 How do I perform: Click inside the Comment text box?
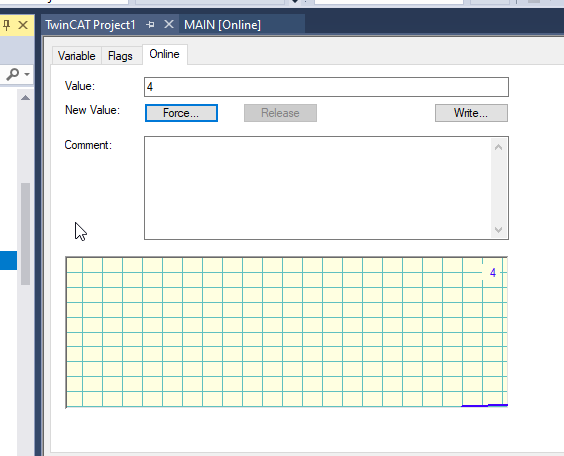point(318,188)
